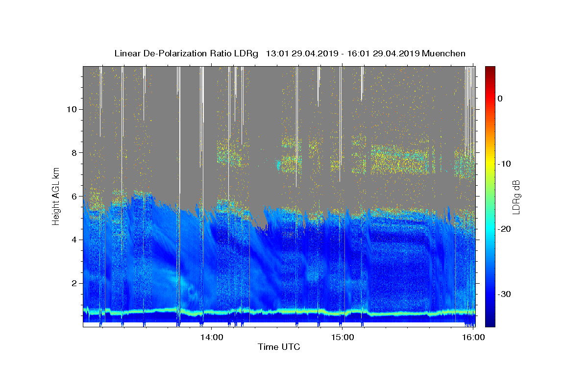
Task: Click the dark blue bottom of the colorbar
Action: [490, 322]
